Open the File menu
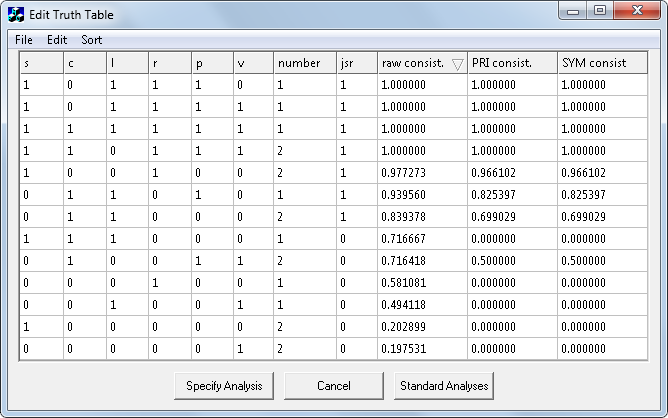 [x=24, y=40]
